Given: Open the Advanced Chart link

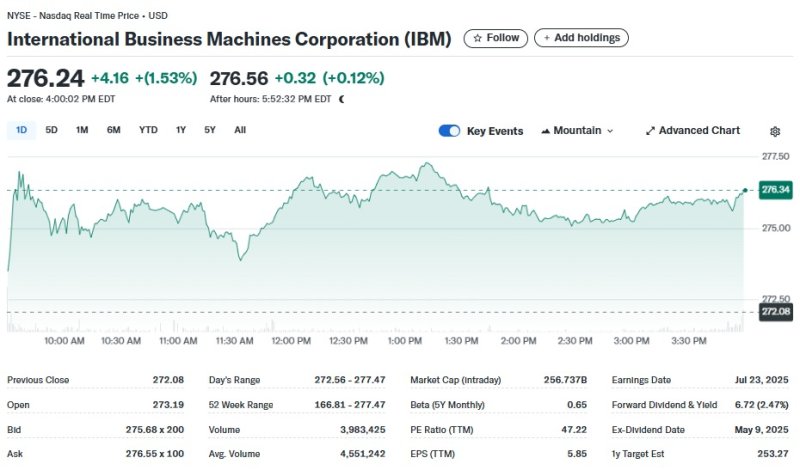Looking at the screenshot, I should 693,131.
